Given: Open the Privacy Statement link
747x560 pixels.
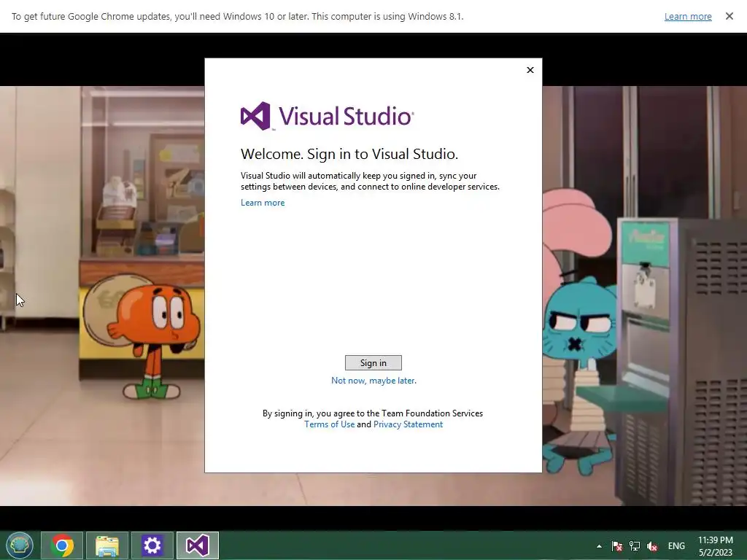Looking at the screenshot, I should coord(408,424).
